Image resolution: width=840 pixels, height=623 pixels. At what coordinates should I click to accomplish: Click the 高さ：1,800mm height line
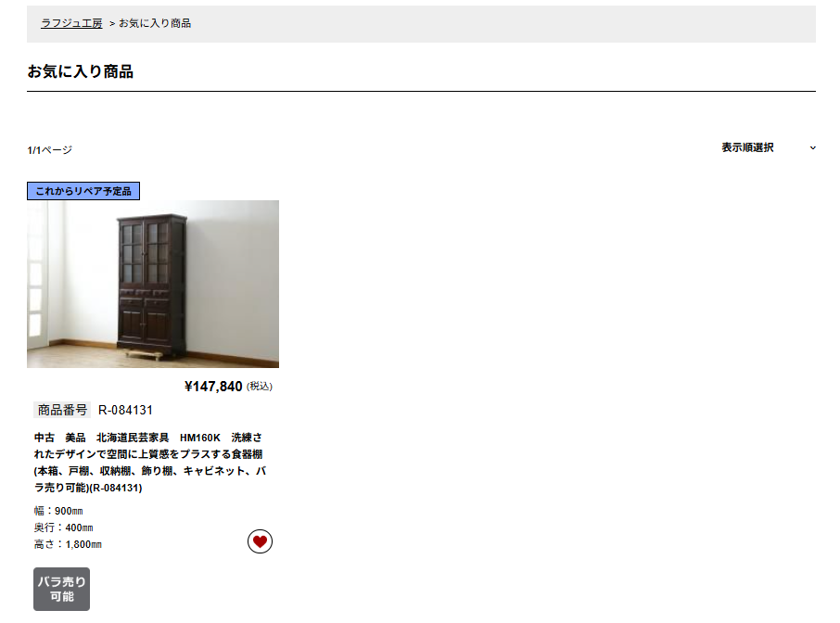pos(68,544)
